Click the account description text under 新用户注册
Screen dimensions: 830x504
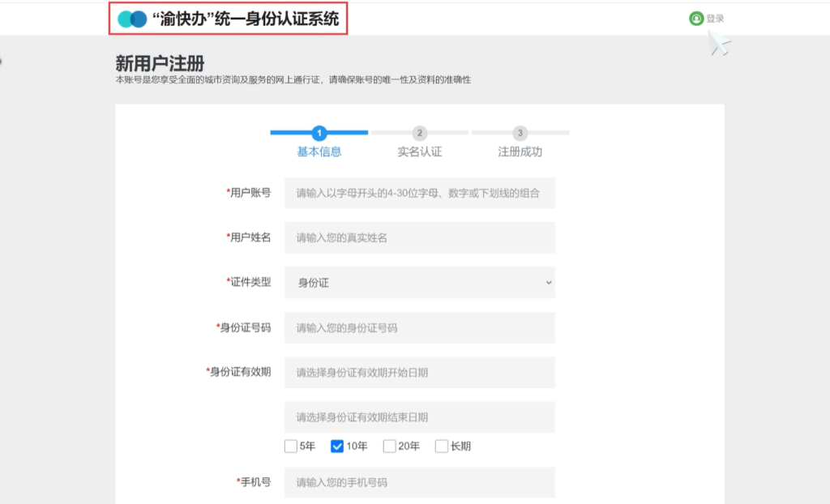tap(293, 80)
